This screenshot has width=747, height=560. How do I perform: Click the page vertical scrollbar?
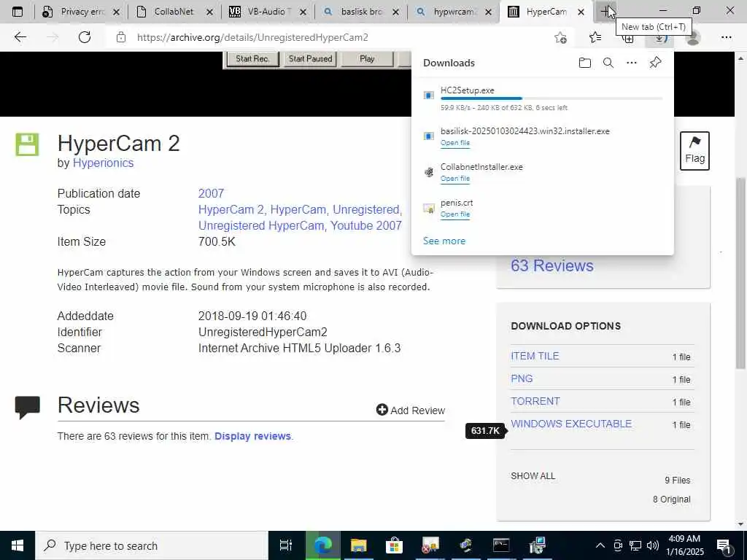click(740, 273)
